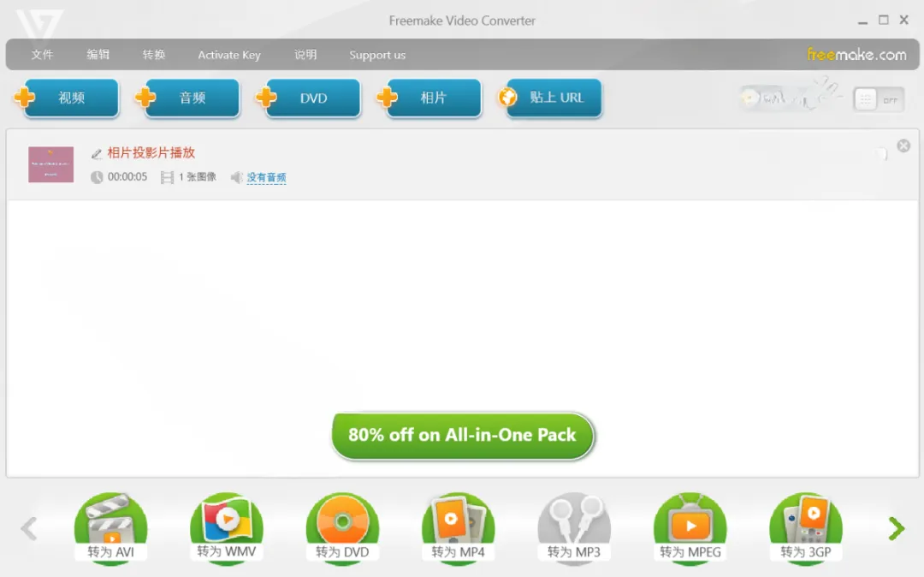Convert to MP4 format
Screen dimensions: 924x577
point(459,529)
